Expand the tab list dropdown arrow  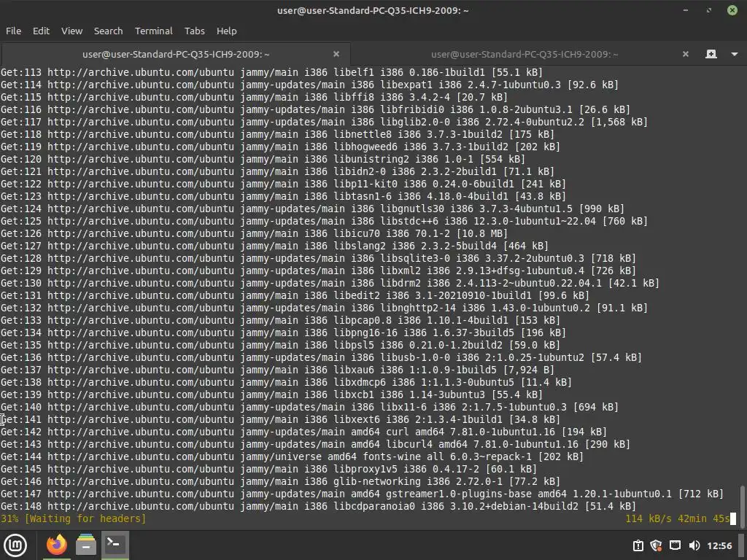pos(734,54)
